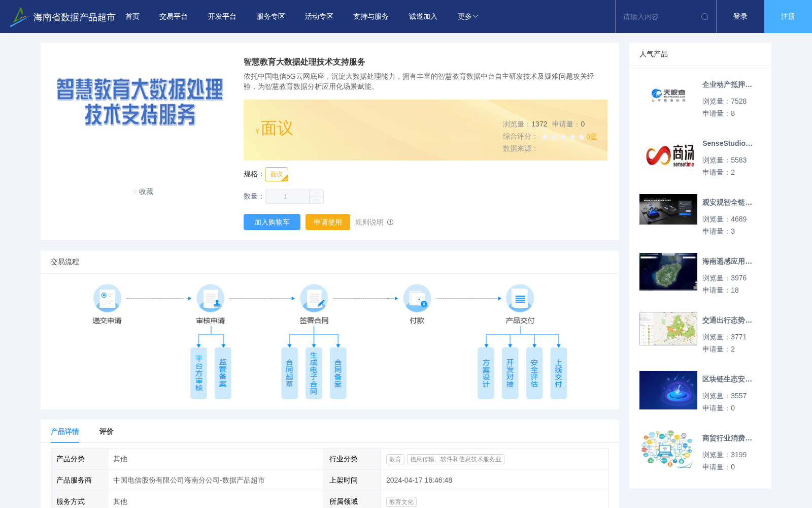The image size is (812, 508).
Task: Click the 监管备案 sub-step box
Action: tap(223, 373)
